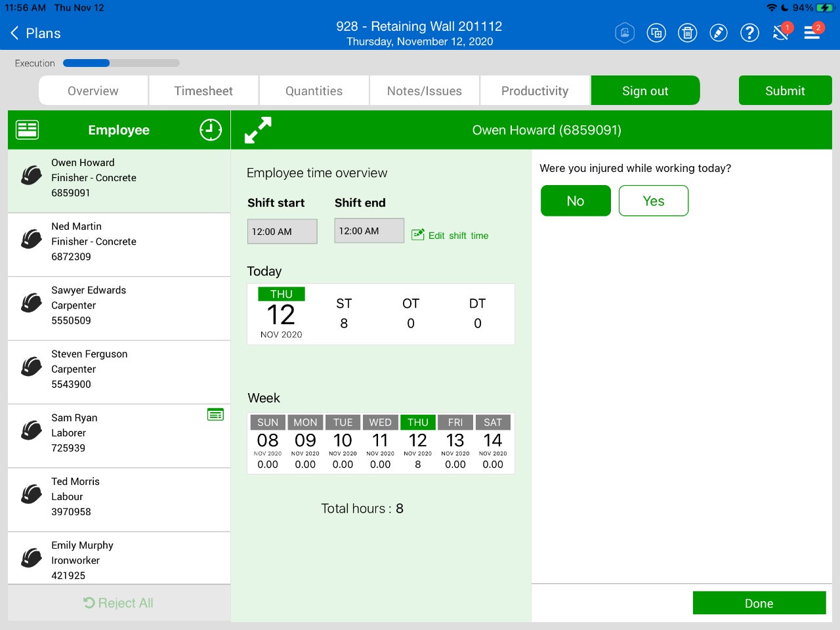This screenshot has height=630, width=840.
Task: Open the note icon on Sam Ryan's row
Action: point(215,415)
